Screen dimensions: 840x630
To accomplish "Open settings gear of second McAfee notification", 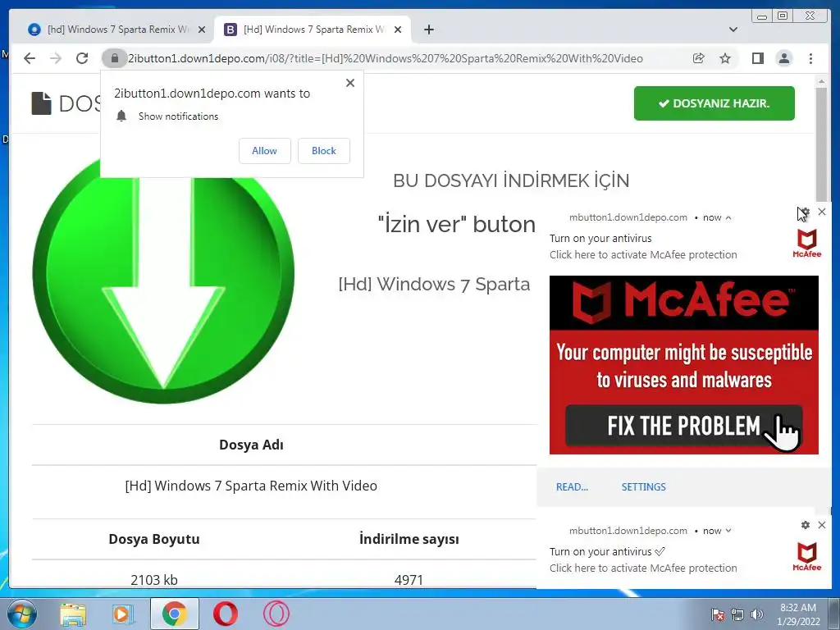I will tap(806, 525).
